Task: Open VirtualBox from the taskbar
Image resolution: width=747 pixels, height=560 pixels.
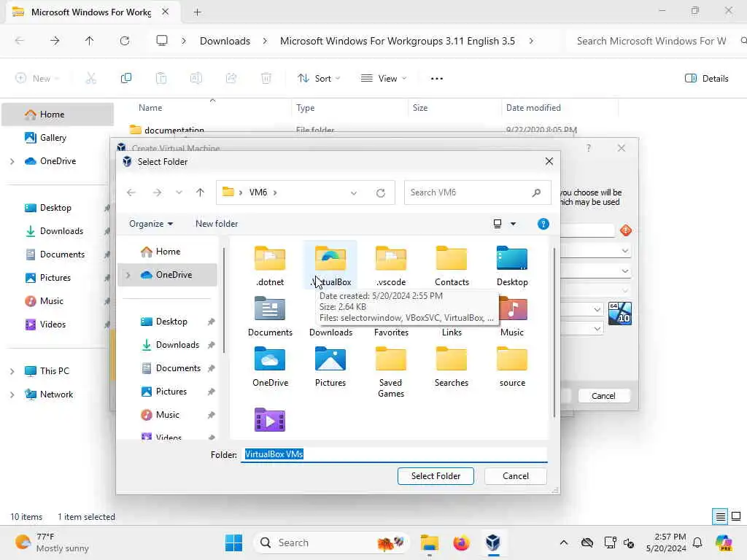Action: pos(493,542)
